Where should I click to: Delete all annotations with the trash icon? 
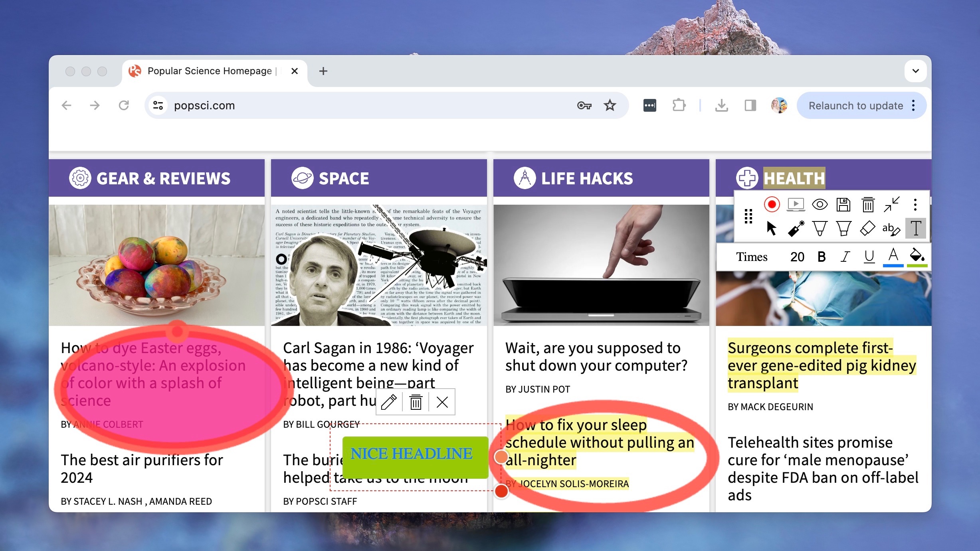click(x=867, y=204)
